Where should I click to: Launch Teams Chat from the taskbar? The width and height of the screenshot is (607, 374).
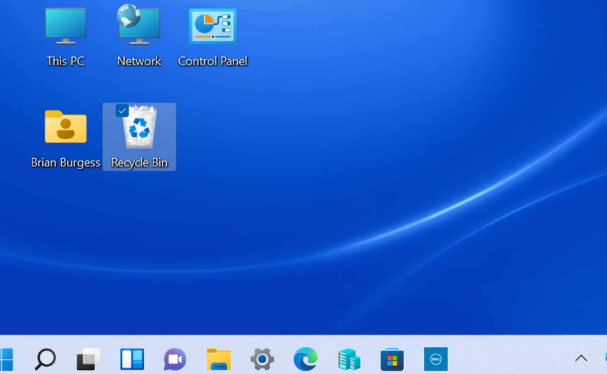(x=175, y=360)
